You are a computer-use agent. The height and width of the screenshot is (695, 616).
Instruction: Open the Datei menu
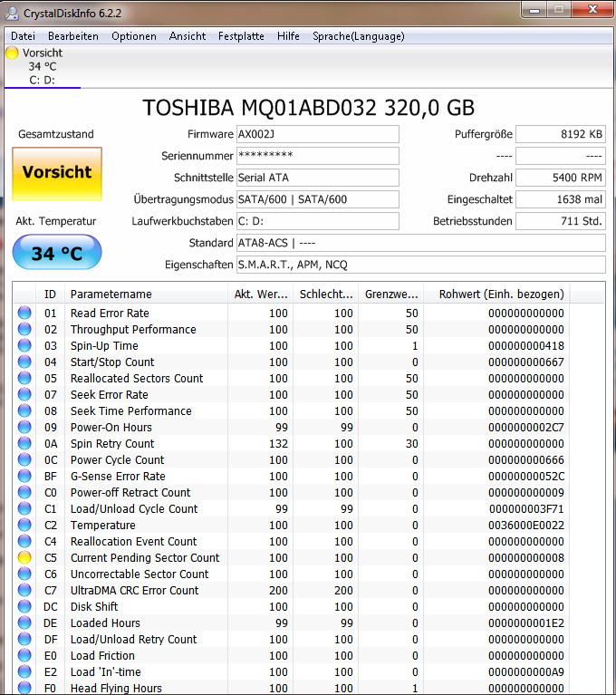tap(23, 36)
